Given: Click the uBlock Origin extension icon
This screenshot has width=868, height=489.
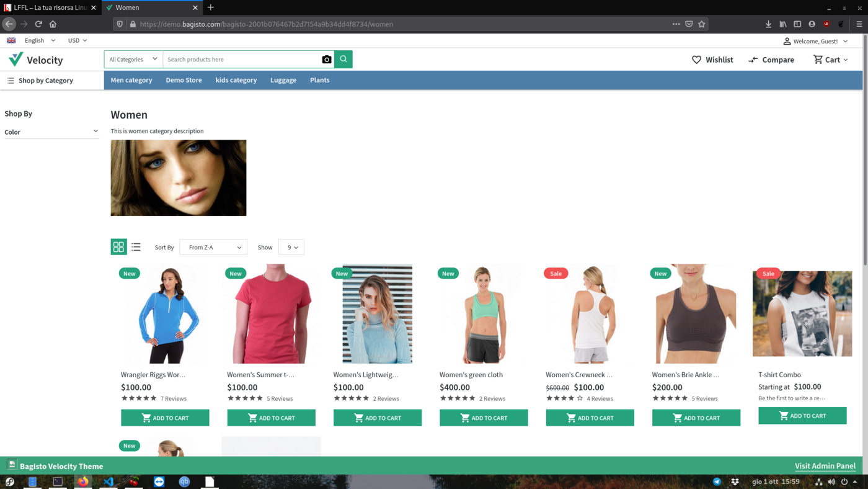Looking at the screenshot, I should pos(826,24).
